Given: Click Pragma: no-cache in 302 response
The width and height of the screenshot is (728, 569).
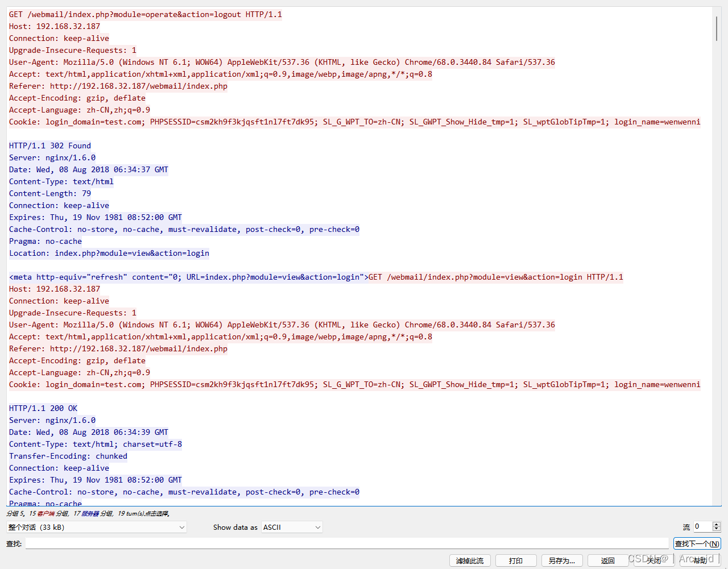Looking at the screenshot, I should 45,241.
